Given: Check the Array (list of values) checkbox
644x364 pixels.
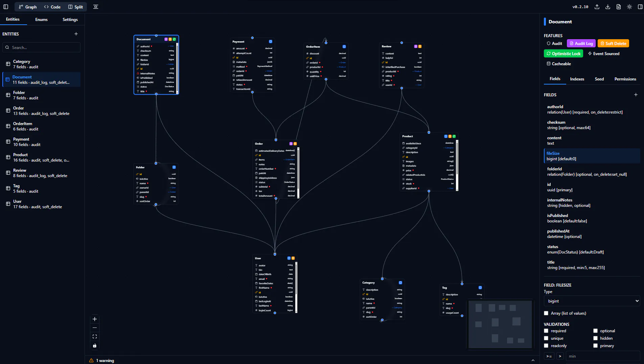Looking at the screenshot, I should click(546, 313).
